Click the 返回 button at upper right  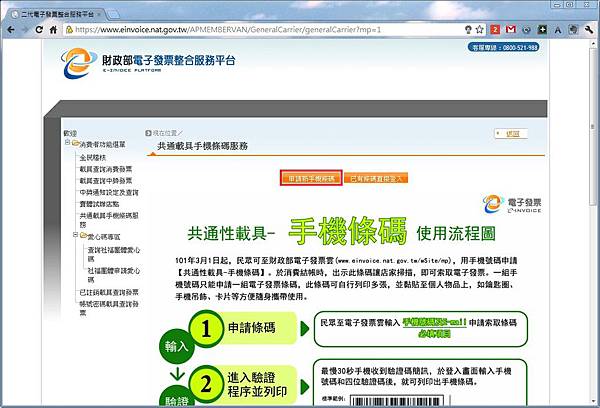tap(511, 134)
